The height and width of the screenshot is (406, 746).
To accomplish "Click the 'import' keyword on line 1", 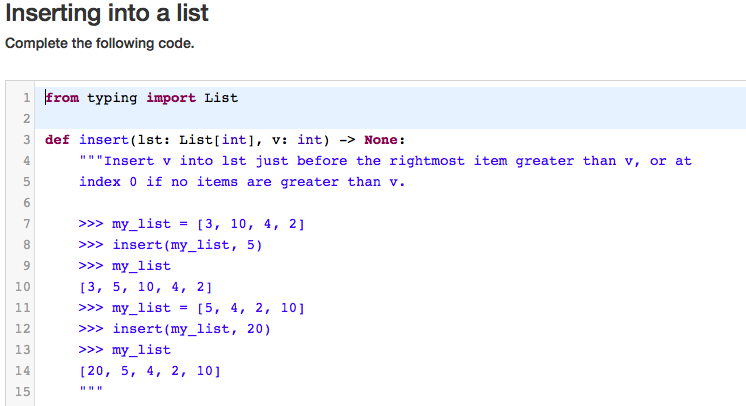I will [x=171, y=98].
